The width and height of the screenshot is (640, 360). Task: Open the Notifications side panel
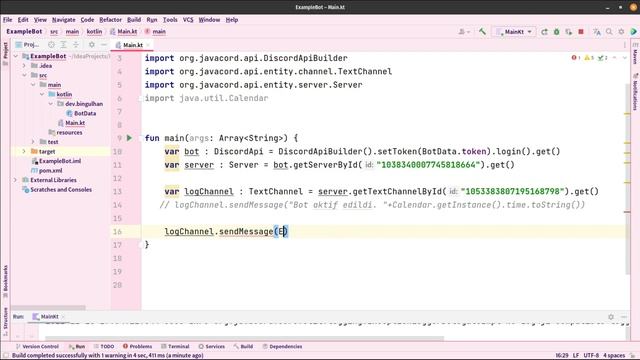tap(635, 92)
